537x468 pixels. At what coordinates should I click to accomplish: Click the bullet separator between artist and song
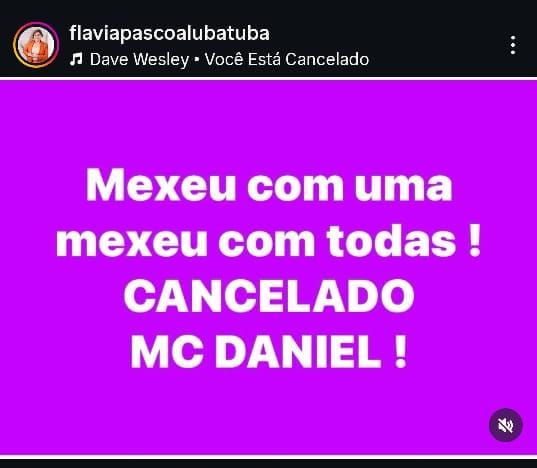[197, 60]
